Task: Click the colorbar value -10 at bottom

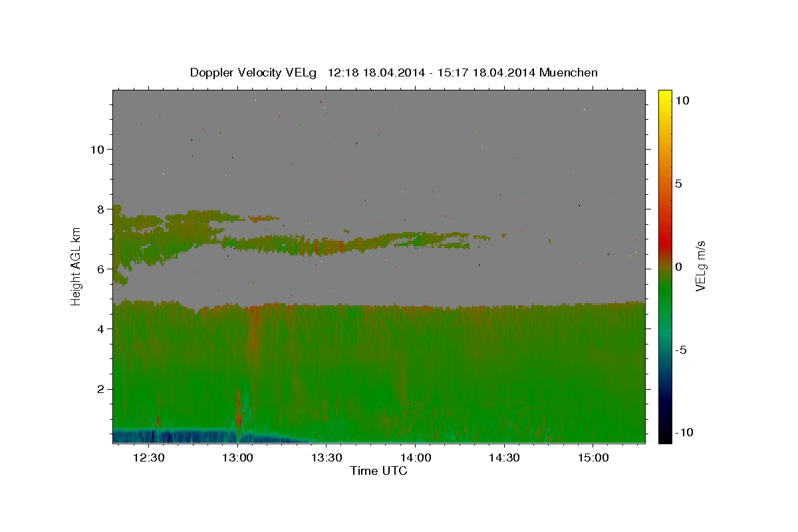Action: [684, 432]
